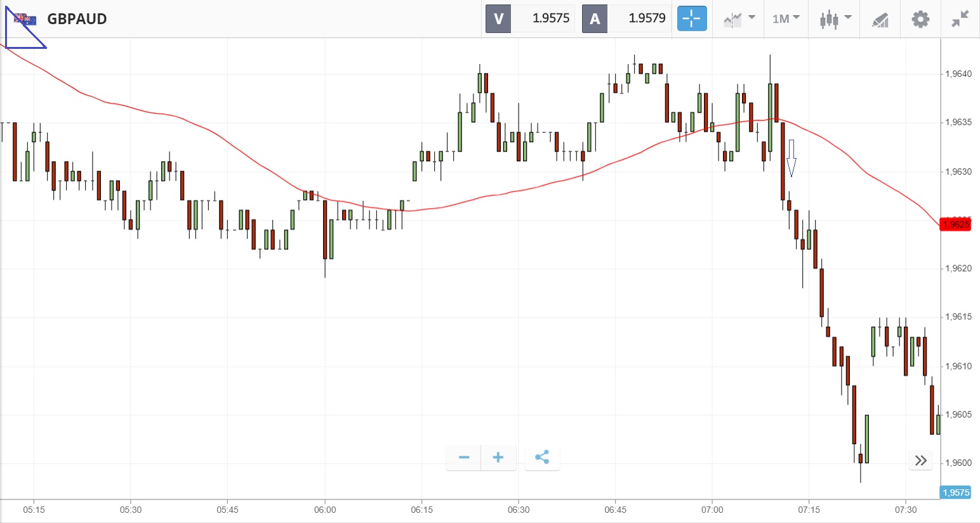Image resolution: width=980 pixels, height=523 pixels.
Task: Toggle the crosshair cursor button
Action: coord(691,18)
